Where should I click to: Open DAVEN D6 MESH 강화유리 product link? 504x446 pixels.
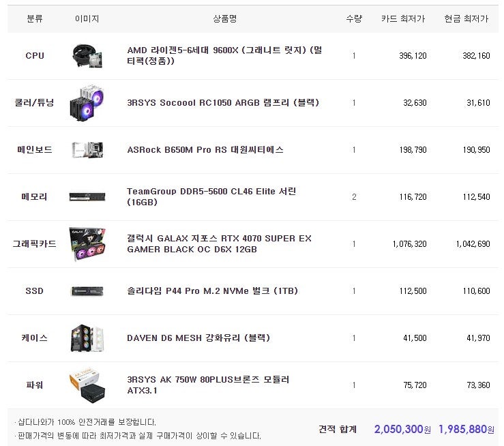tap(198, 338)
